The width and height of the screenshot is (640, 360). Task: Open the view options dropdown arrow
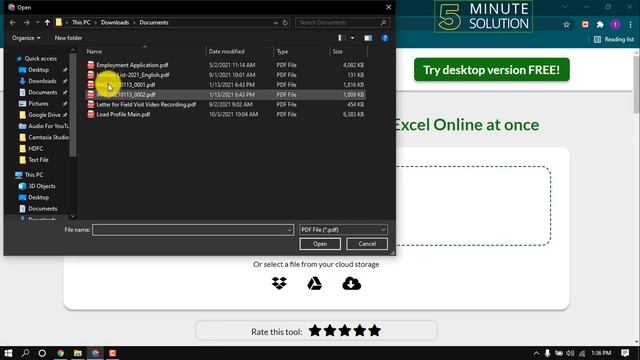[352, 38]
